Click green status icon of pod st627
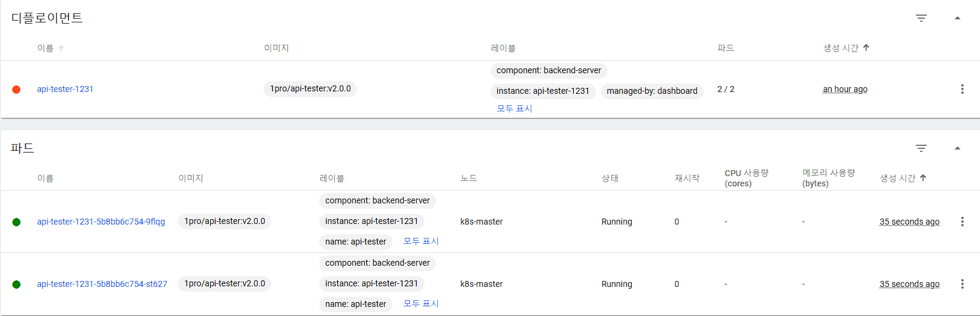This screenshot has height=316, width=980. coord(16,285)
